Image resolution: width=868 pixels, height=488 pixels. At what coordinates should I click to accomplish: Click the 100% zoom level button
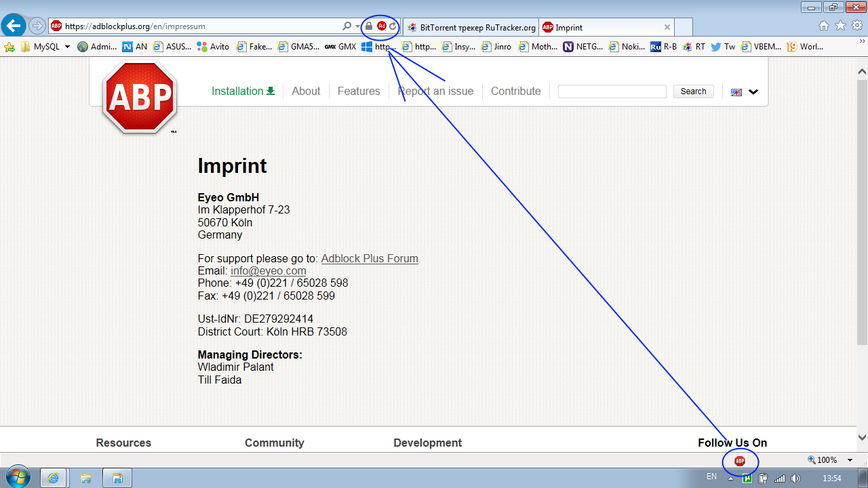point(823,460)
